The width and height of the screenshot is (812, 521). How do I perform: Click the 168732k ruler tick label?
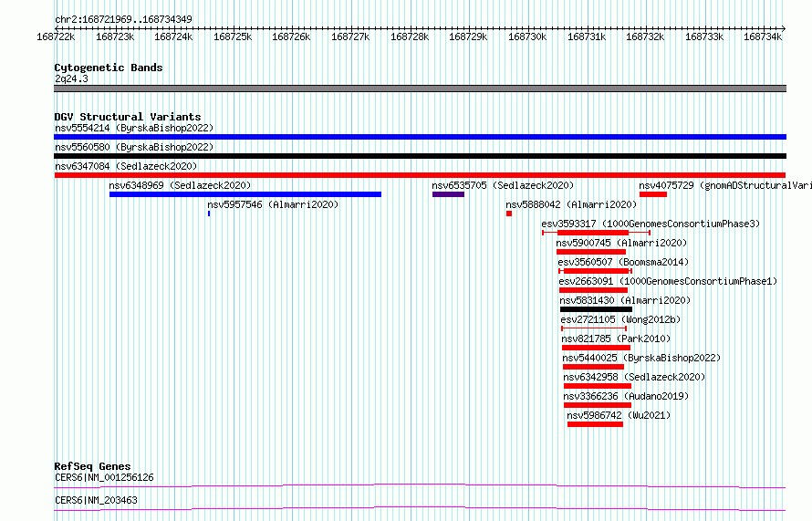[x=645, y=36]
